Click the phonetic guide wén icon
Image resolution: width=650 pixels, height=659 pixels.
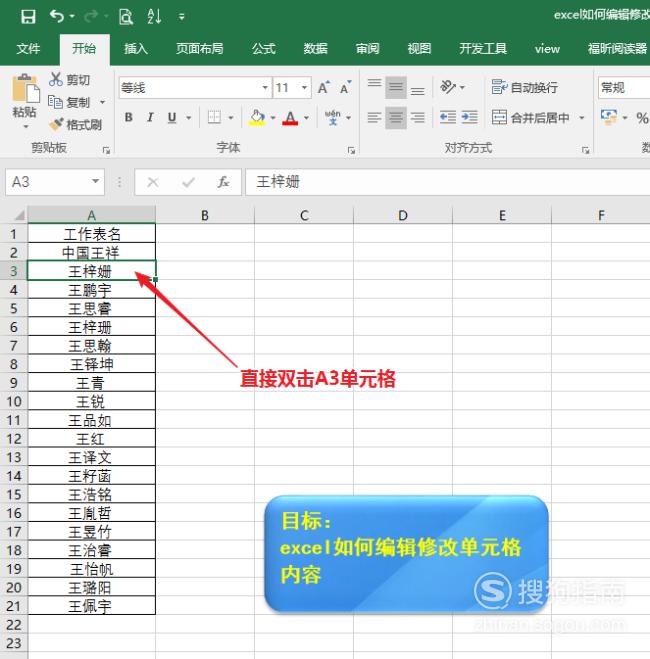333,117
